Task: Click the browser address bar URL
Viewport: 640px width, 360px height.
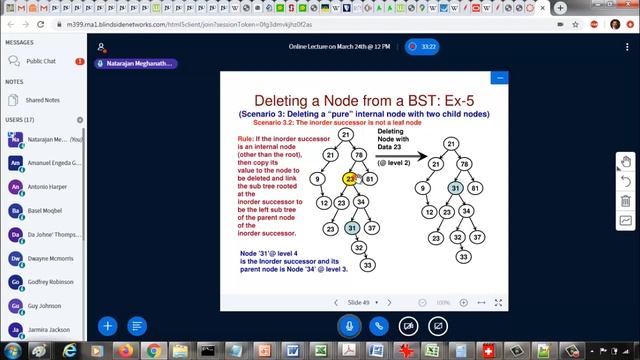Action: [x=189, y=24]
